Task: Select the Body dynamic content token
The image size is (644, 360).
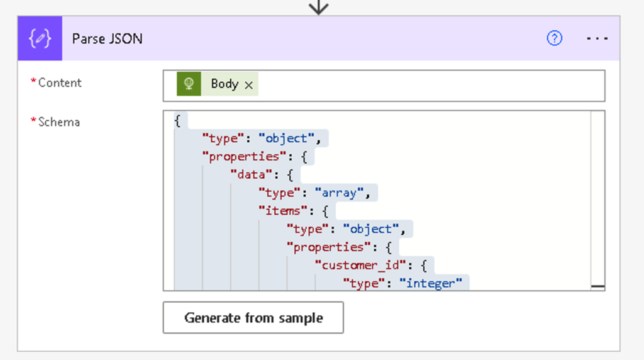Action: coord(217,84)
